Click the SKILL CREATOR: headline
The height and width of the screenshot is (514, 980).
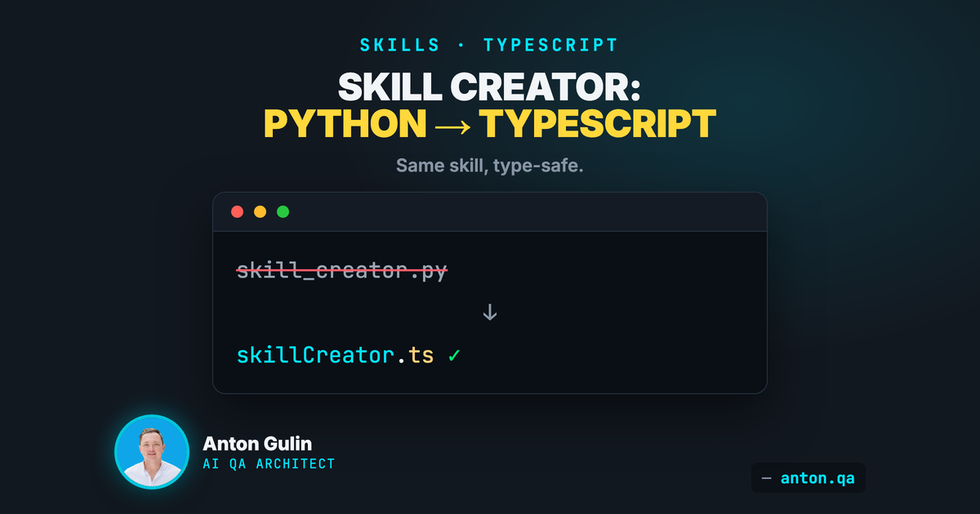tap(490, 86)
